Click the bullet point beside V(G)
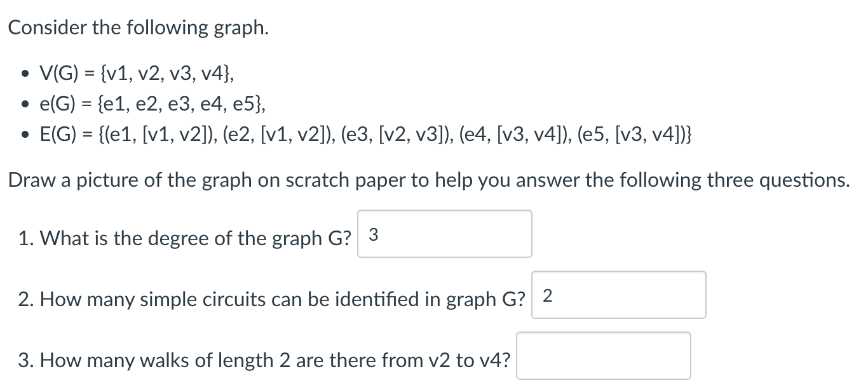Image resolution: width=868 pixels, height=390 pixels. pyautogui.click(x=25, y=73)
